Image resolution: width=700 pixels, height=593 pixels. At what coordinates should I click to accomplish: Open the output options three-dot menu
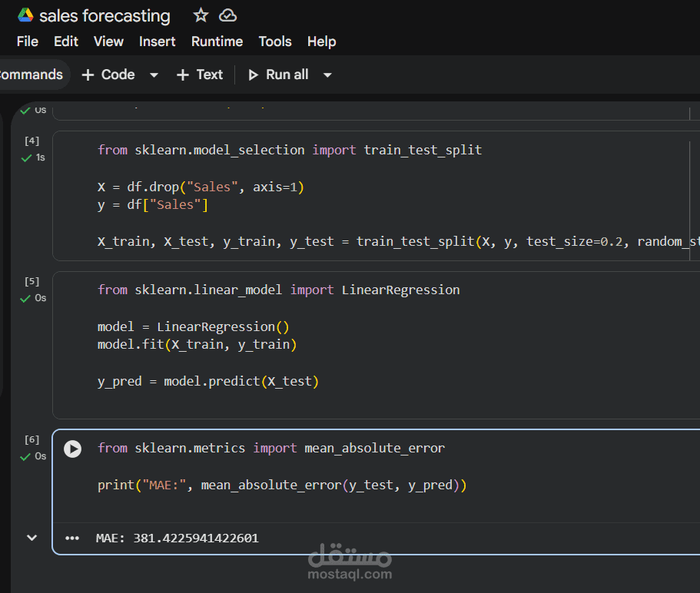(72, 538)
